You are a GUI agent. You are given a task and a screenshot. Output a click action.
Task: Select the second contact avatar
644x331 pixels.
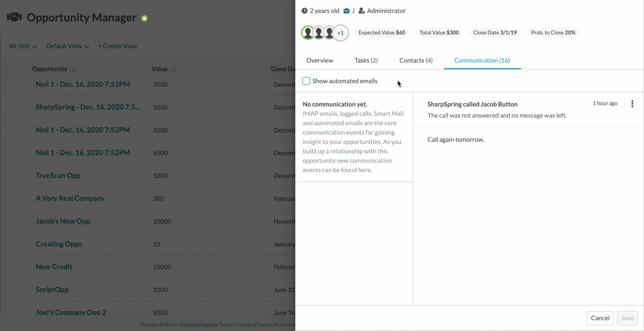click(318, 33)
